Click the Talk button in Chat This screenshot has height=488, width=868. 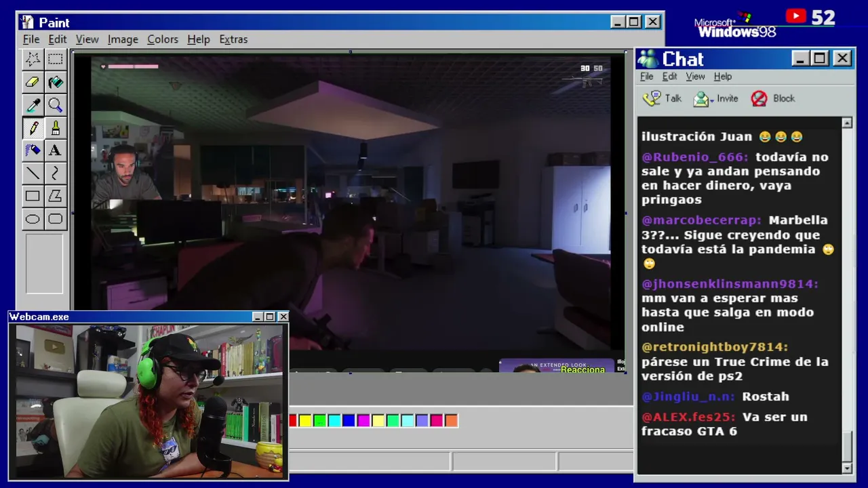pyautogui.click(x=663, y=99)
